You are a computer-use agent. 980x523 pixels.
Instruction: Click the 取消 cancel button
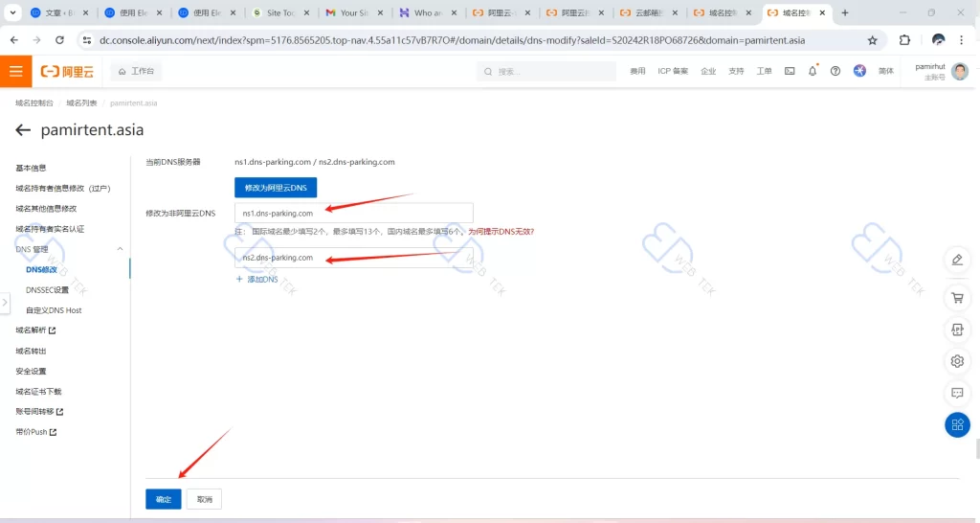click(205, 499)
